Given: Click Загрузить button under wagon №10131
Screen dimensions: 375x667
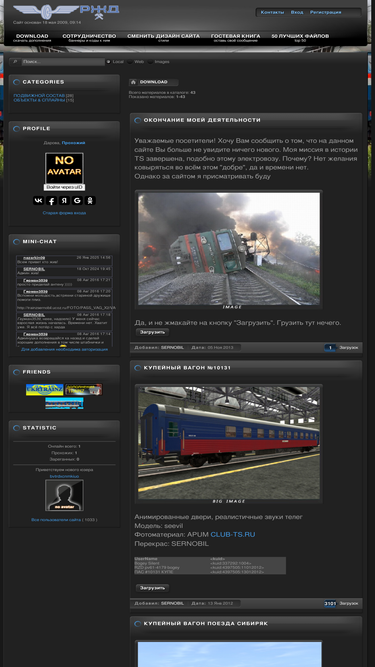Looking at the screenshot, I should 152,588.
